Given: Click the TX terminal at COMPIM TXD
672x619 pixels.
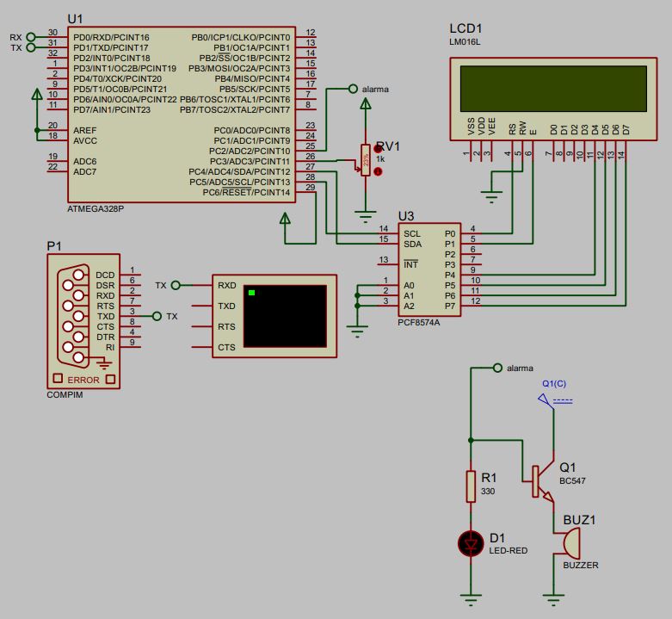Looking at the screenshot, I should tap(157, 316).
